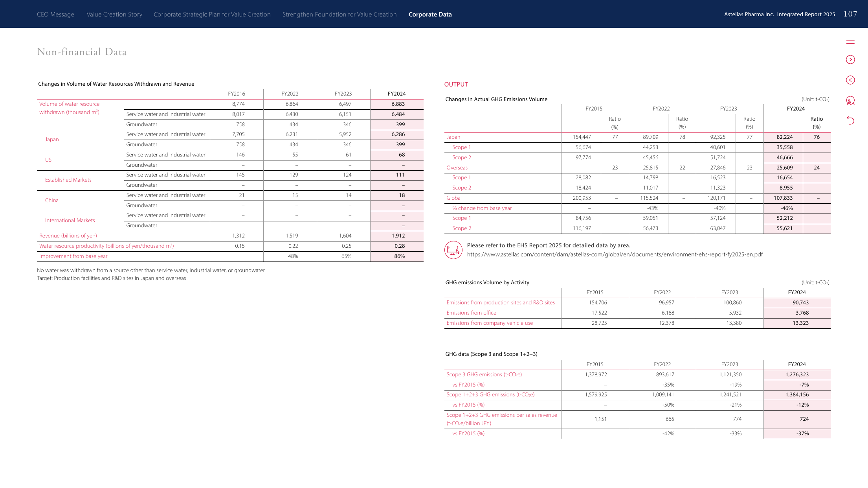Click Japan FY2015 emissions value 154,447
This screenshot has height=488, width=868.
click(582, 137)
